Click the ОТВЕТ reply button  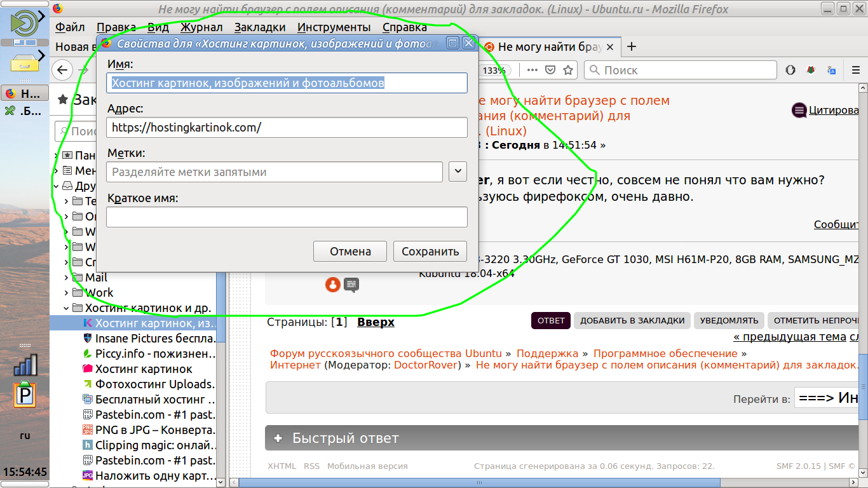[x=551, y=321]
